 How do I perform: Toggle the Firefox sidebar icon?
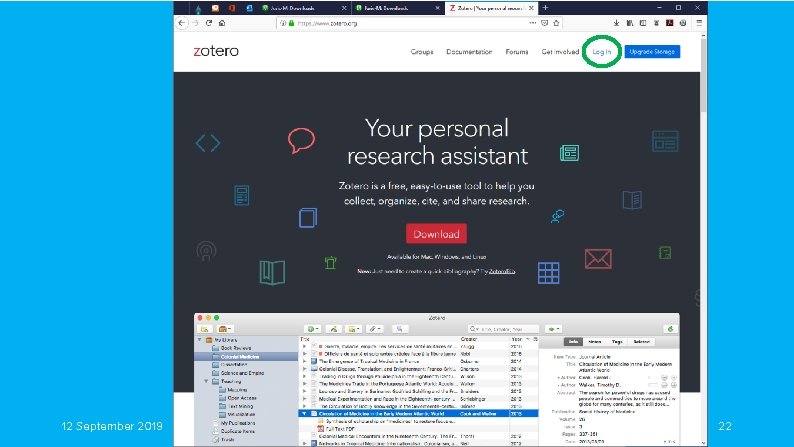point(643,23)
